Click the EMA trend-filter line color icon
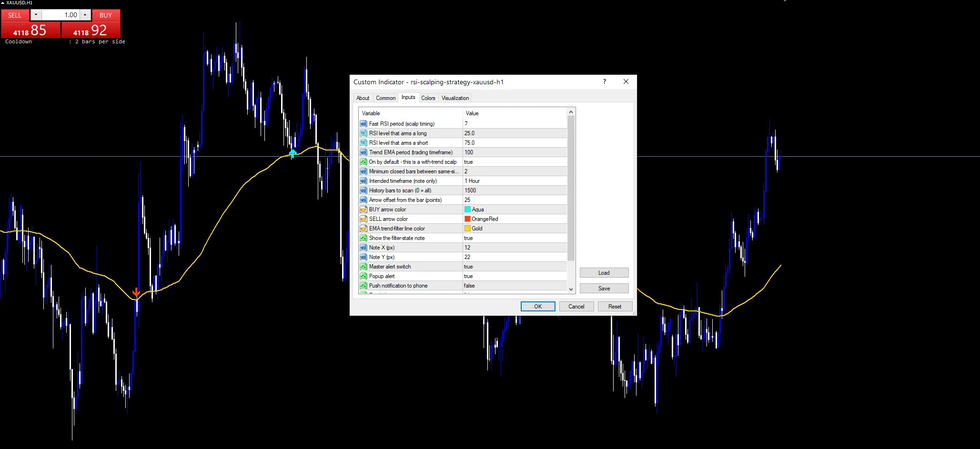This screenshot has width=980, height=449. (364, 229)
